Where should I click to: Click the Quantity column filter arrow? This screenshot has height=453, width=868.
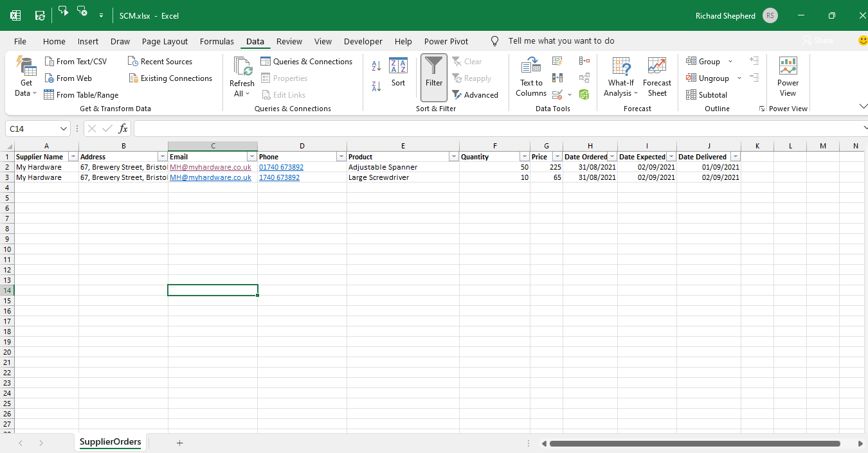coord(524,156)
